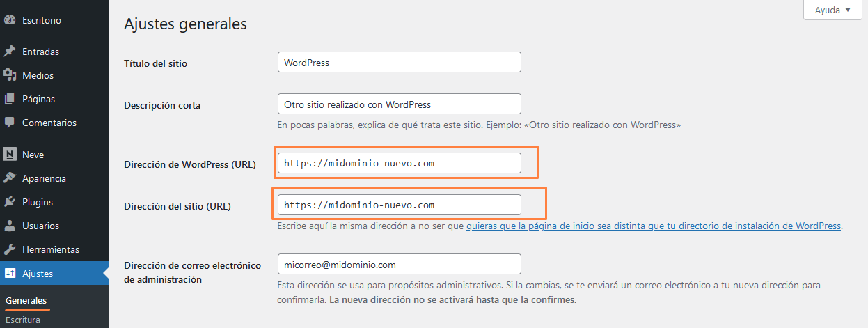Focus the Descripción corta input field
The height and width of the screenshot is (328, 868).
click(x=399, y=104)
